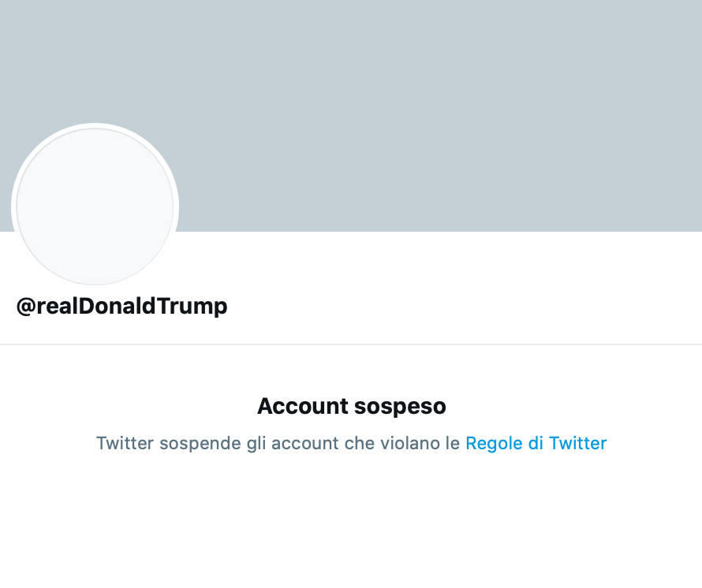This screenshot has height=588, width=702.
Task: Click the words "che violano le" before the link
Action: (402, 443)
